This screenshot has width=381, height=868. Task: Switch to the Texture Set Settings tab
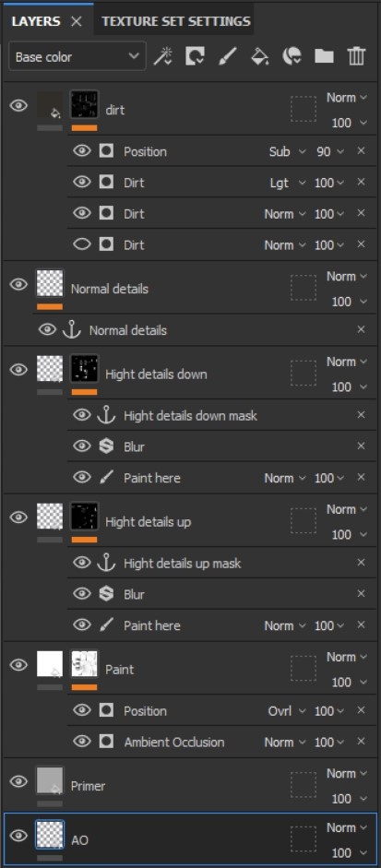176,21
